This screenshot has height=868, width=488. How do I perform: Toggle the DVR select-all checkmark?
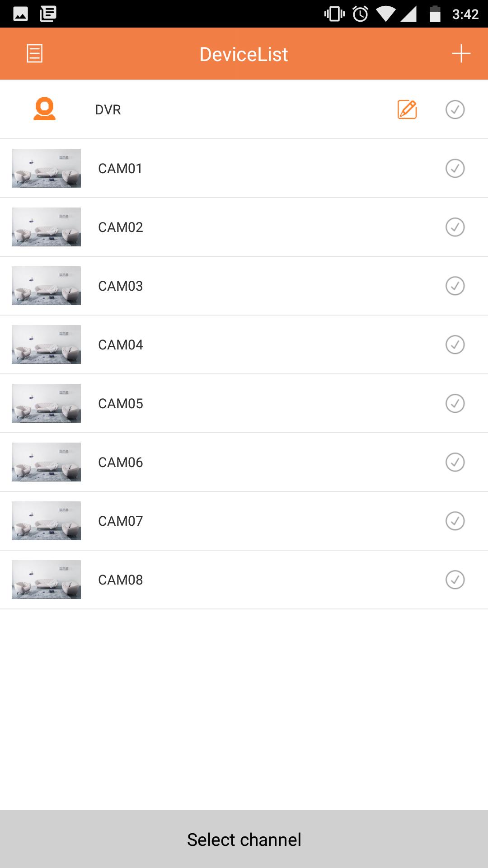(x=455, y=109)
